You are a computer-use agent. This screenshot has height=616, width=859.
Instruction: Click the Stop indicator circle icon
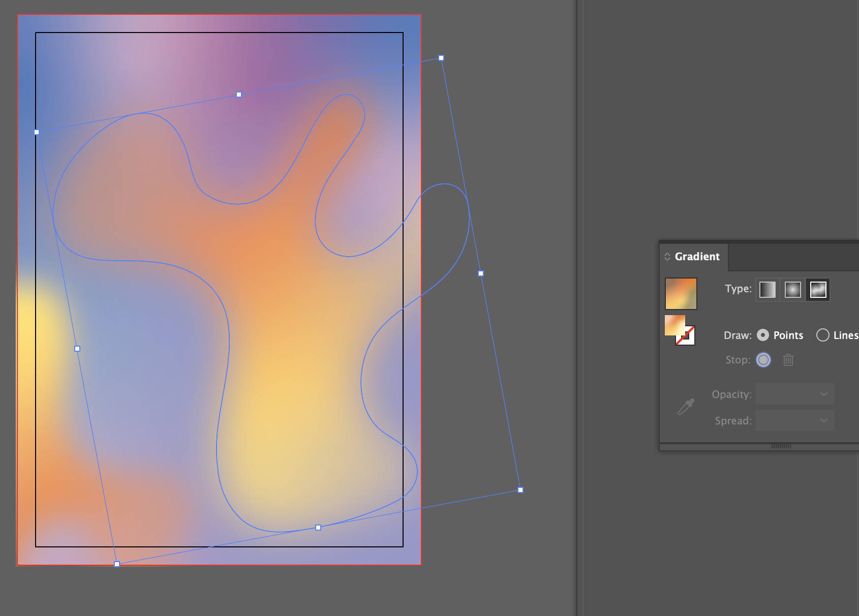pyautogui.click(x=763, y=360)
